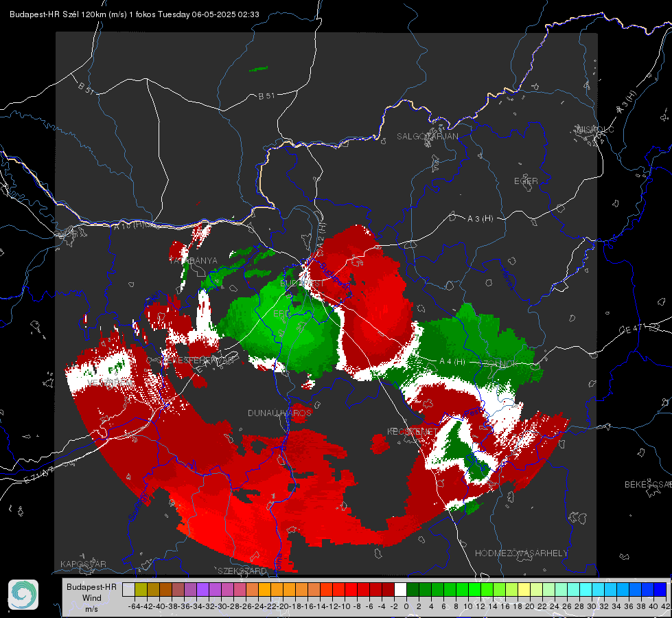Image resolution: width=672 pixels, height=618 pixels.
Task: Click the HÓDMEZŐVÁSÁRHELY city label
Action: (521, 553)
